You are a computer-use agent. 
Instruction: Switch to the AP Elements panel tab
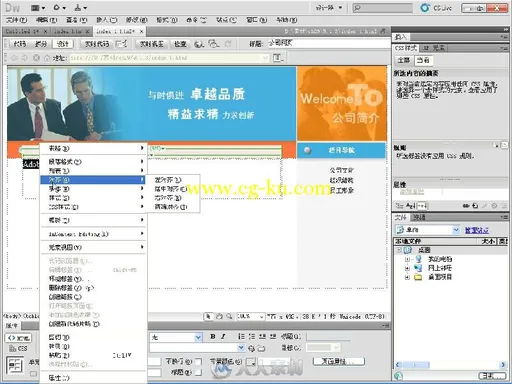(x=434, y=48)
